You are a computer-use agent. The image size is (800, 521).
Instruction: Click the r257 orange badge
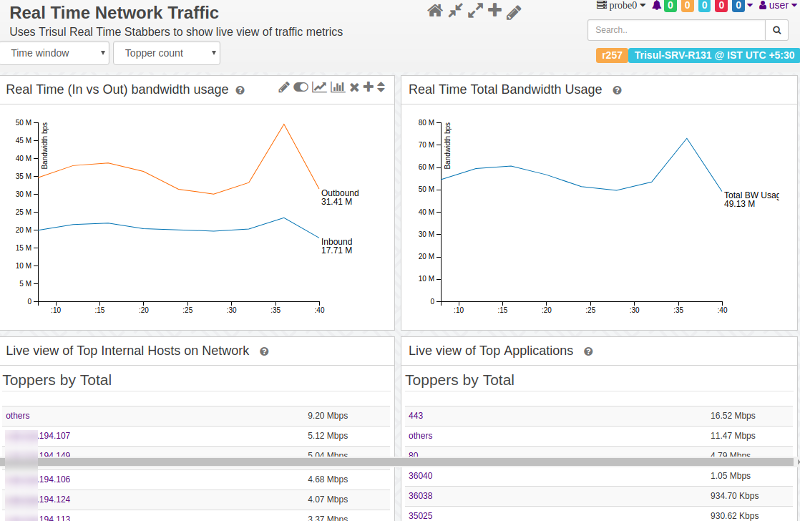point(611,56)
